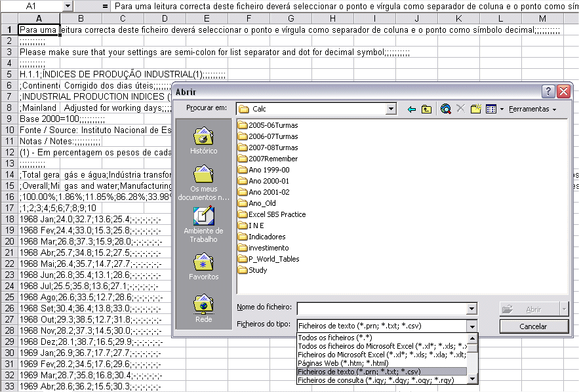This screenshot has height=392, width=579.
Task: Click the file type list scroll-up arrow
Action: 472,338
